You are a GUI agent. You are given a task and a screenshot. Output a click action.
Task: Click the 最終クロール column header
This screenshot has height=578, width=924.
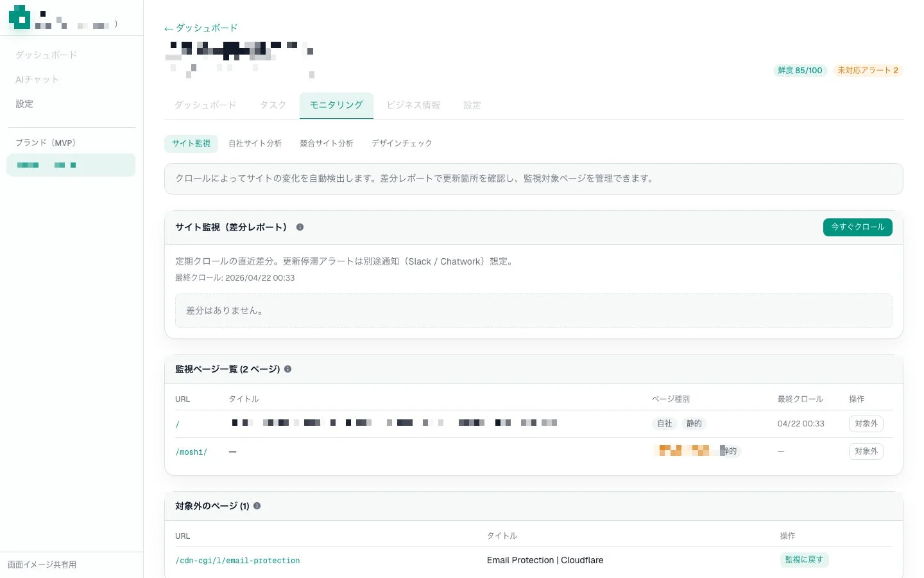(800, 399)
